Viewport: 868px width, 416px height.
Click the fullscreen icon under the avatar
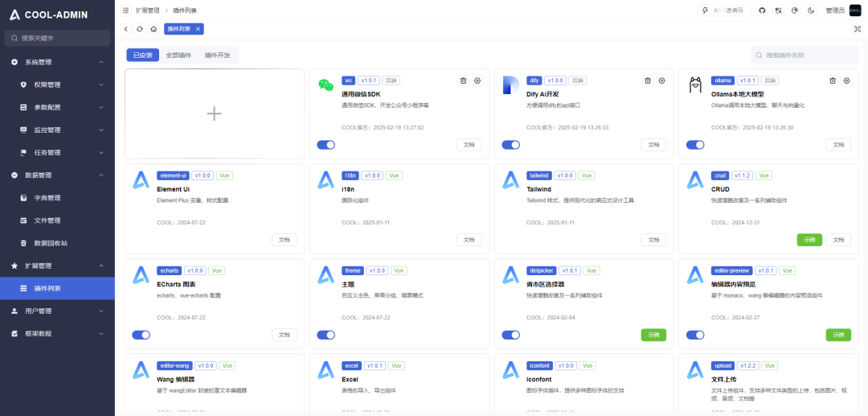pos(857,29)
